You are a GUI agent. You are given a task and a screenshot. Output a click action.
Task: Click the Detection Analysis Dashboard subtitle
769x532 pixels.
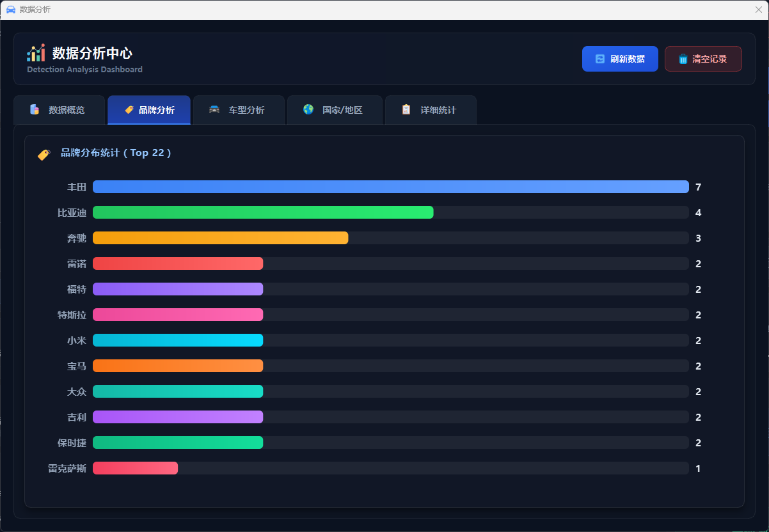pyautogui.click(x=84, y=69)
